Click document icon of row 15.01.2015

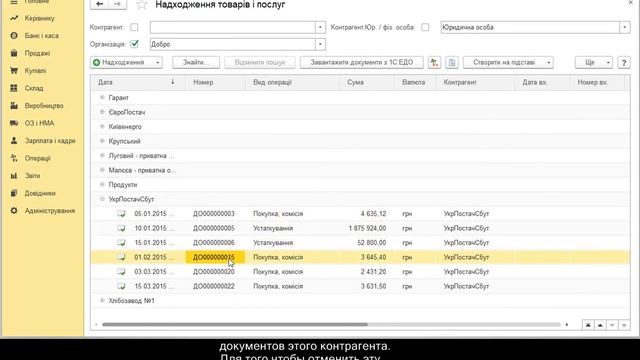tap(121, 242)
